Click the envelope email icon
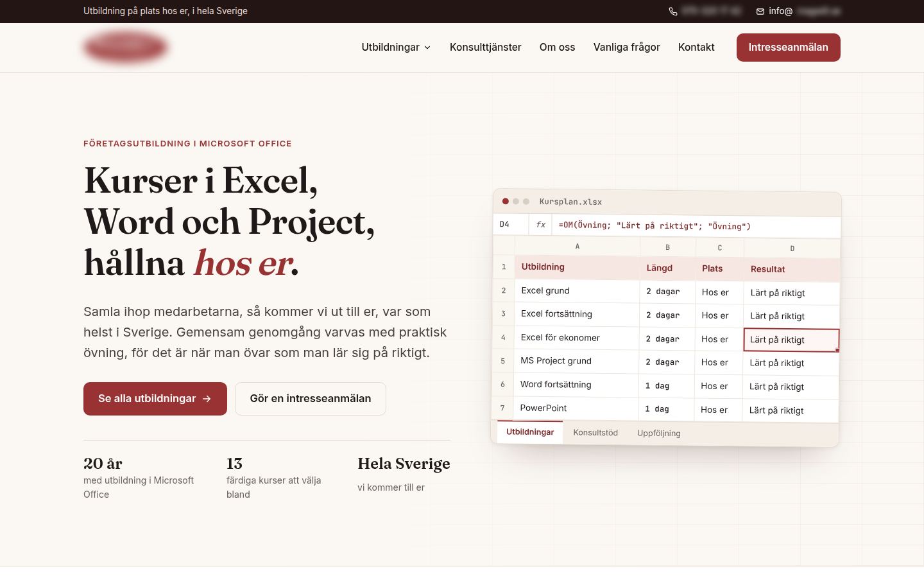924x578 pixels. (x=760, y=12)
